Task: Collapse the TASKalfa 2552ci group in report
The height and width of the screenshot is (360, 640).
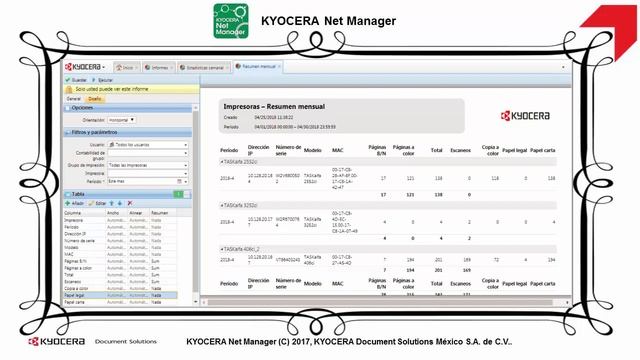Action: coord(222,162)
